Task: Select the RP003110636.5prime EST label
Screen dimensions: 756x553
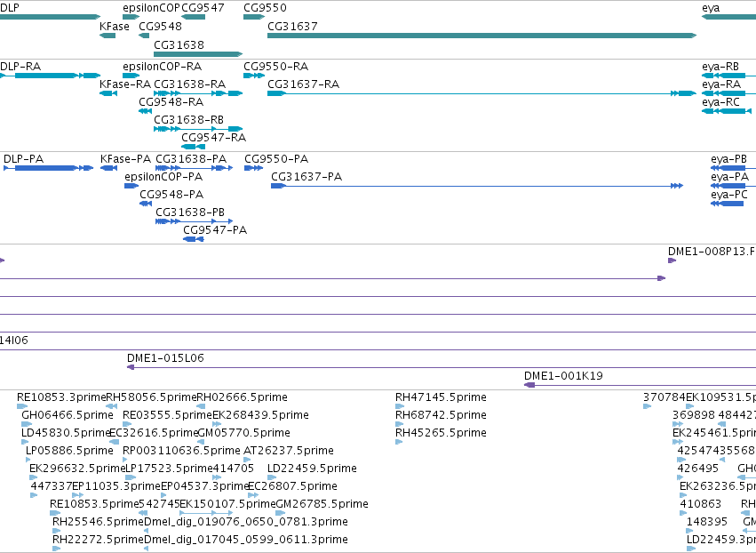Action: point(181,451)
